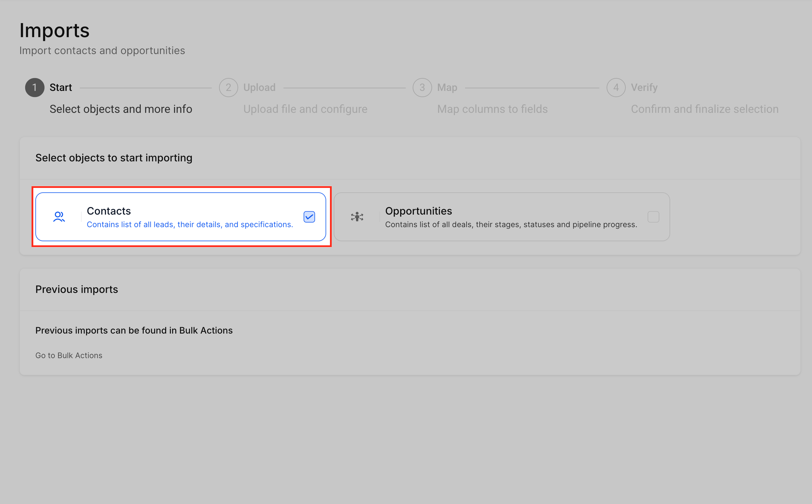Go to Bulk Actions link
Viewport: 812px width, 504px height.
(69, 355)
